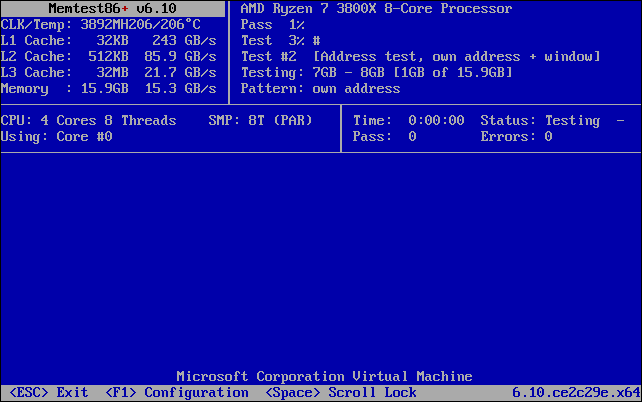The image size is (642, 402).
Task: Select the Time: 0:00:00 counter
Action: (x=409, y=120)
